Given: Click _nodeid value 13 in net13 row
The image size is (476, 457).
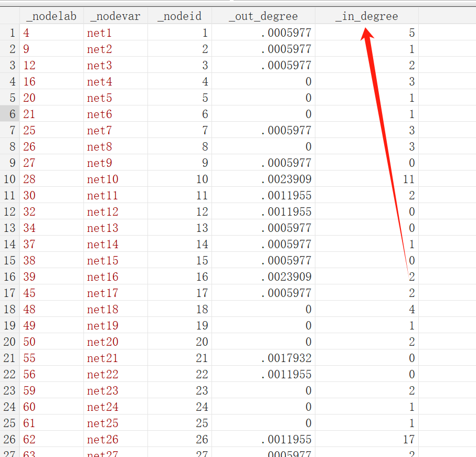Looking at the screenshot, I should point(179,228).
